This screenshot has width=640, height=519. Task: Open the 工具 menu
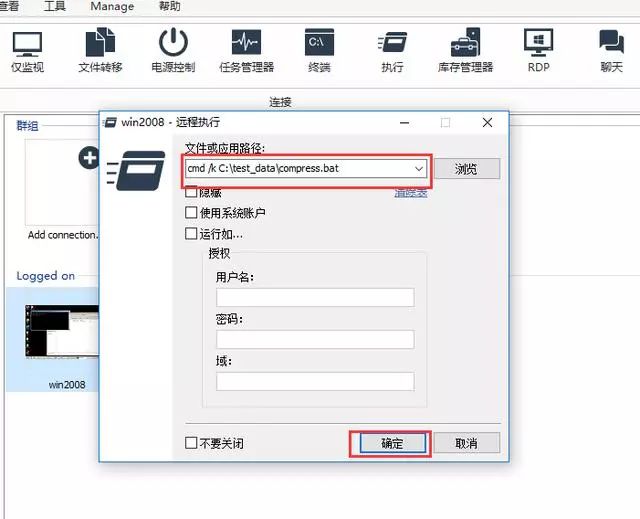(x=55, y=6)
